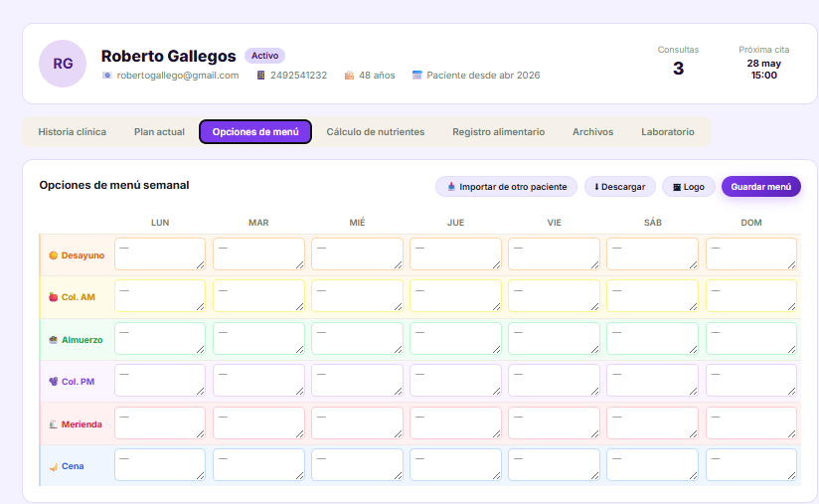Click the MAR column header
The height and width of the screenshot is (504, 819).
pyautogui.click(x=258, y=223)
